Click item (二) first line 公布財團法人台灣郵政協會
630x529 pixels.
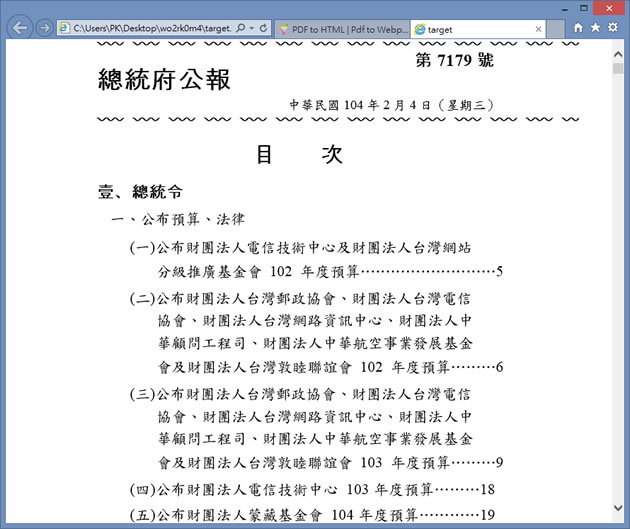pyautogui.click(x=300, y=298)
